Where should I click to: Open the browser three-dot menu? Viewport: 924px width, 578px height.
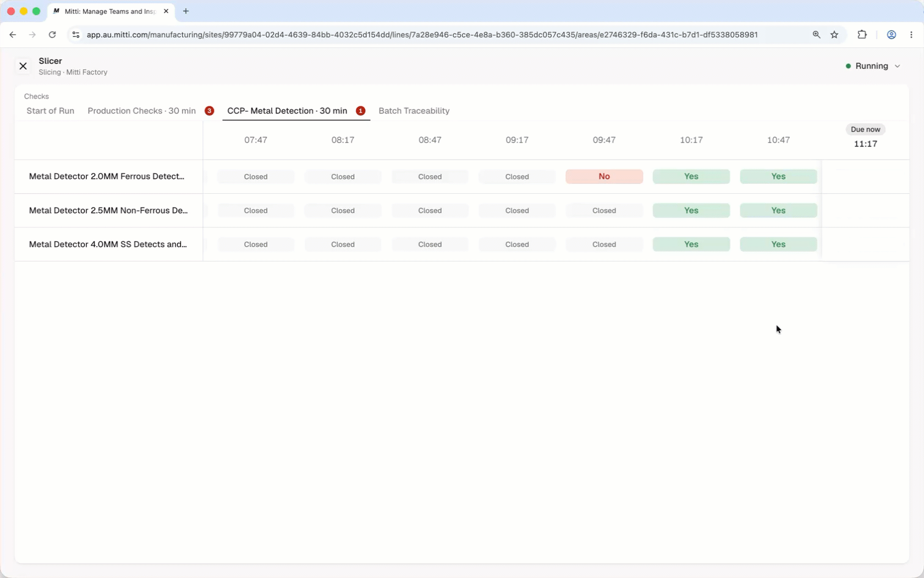pos(911,35)
